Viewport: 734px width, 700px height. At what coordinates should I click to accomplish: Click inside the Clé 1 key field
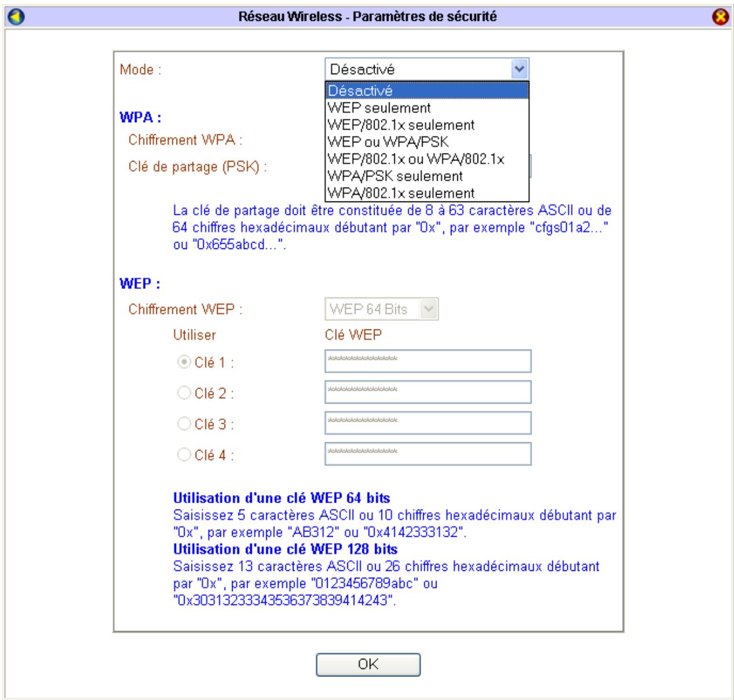(428, 361)
